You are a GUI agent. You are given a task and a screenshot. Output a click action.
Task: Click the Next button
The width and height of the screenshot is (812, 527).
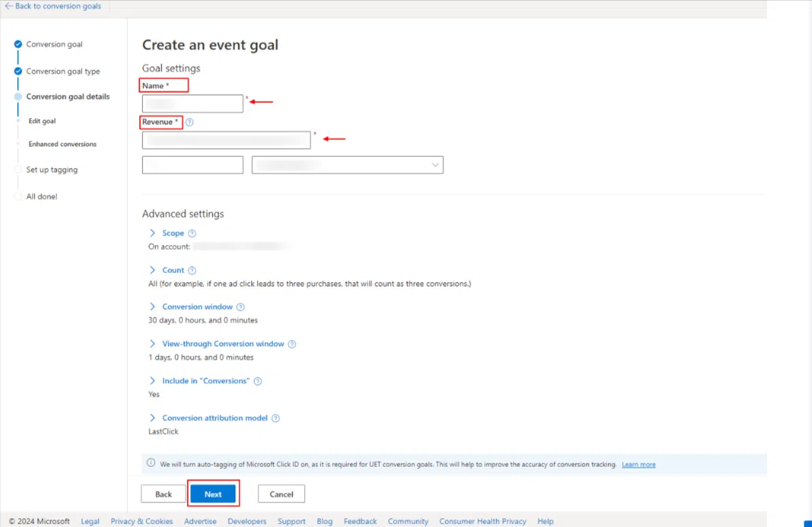pos(214,494)
